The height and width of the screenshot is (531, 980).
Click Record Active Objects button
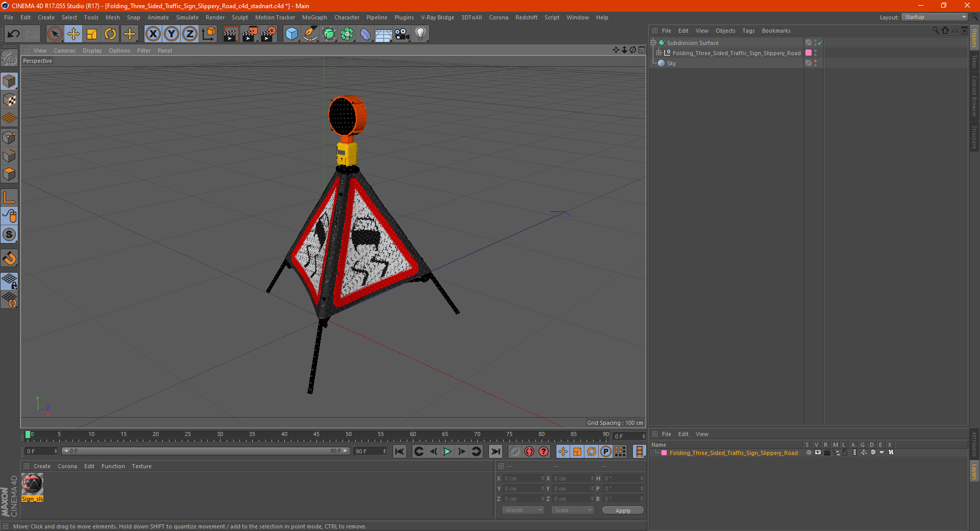pyautogui.click(x=515, y=451)
